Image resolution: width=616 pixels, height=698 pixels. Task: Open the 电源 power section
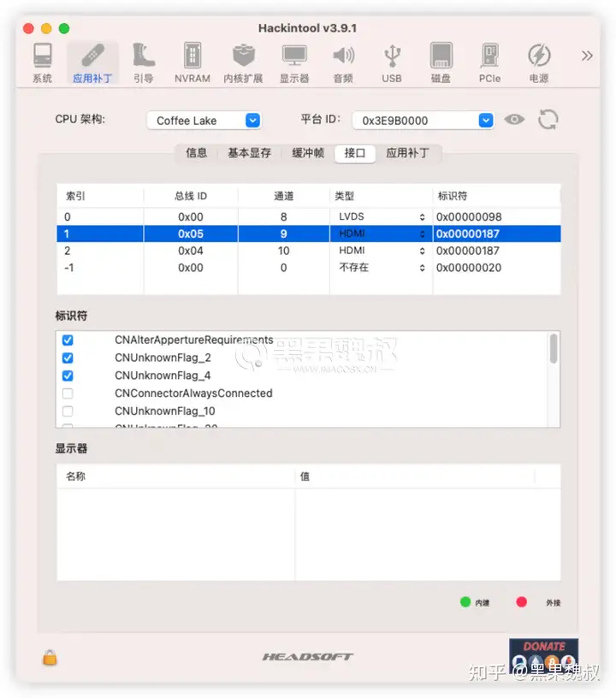click(539, 62)
